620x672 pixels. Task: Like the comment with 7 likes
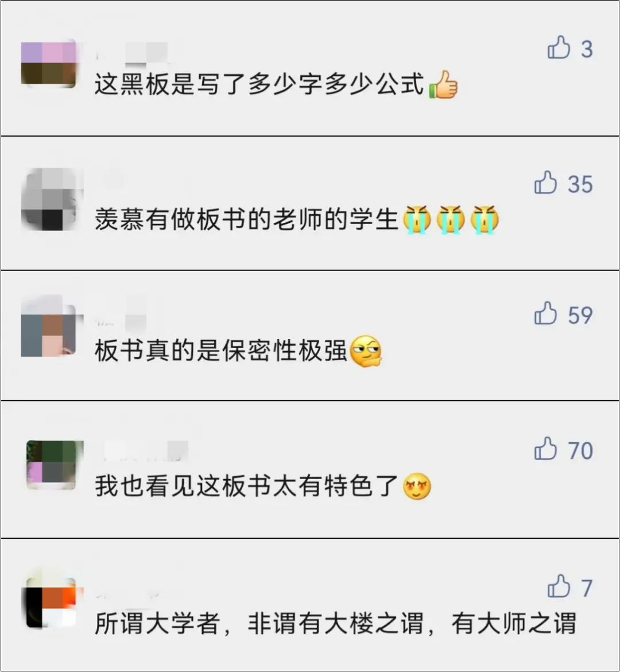tap(559, 586)
